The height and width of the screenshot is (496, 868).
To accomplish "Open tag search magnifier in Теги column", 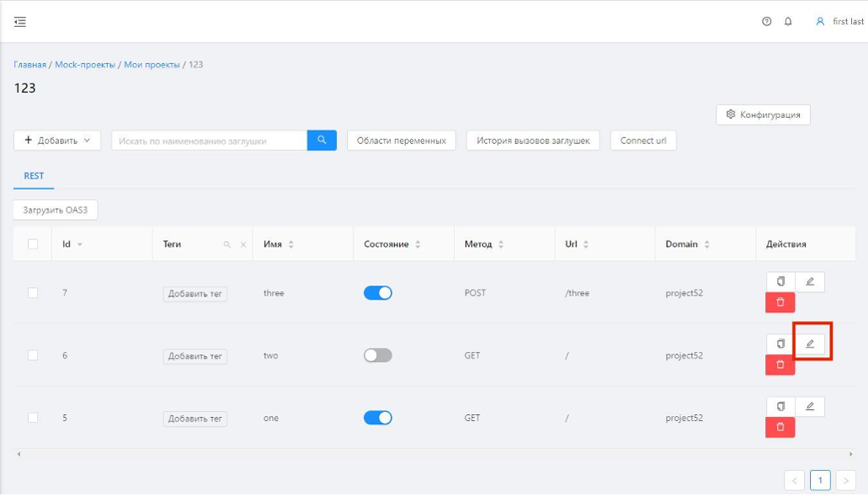I will (x=227, y=244).
